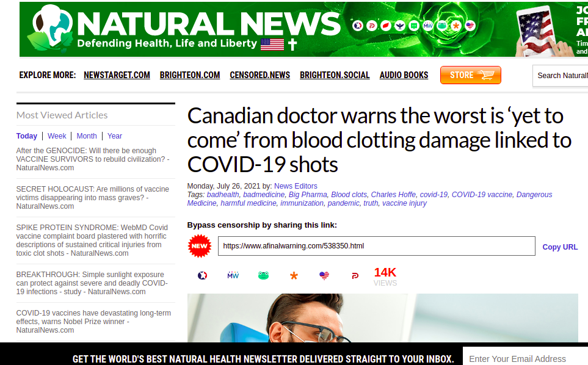
Task: Click the star circle share icon below URL
Action: 203,276
